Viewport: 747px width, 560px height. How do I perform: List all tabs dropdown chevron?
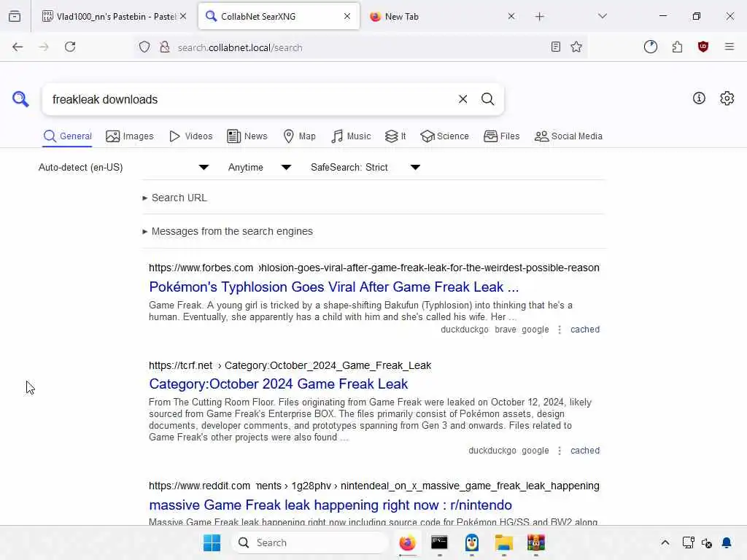602,16
